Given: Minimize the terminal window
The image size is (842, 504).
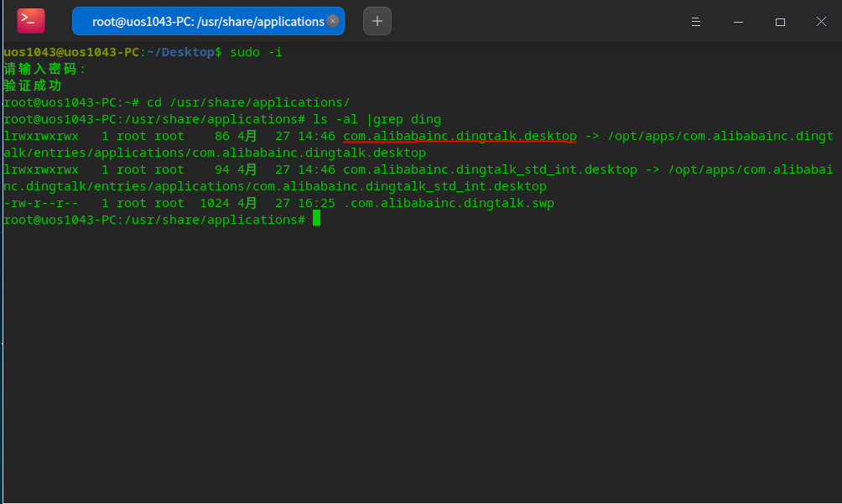Looking at the screenshot, I should [x=738, y=22].
